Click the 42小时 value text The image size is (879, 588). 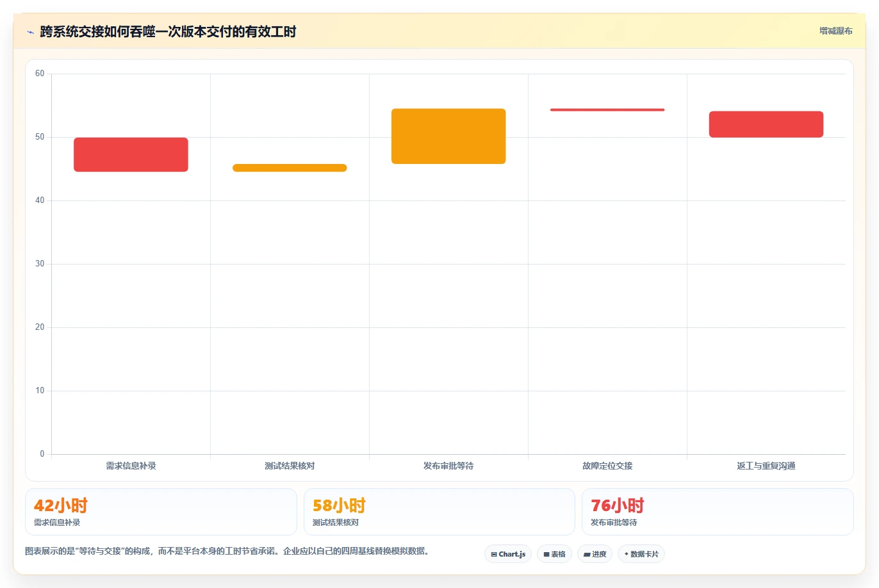click(60, 506)
